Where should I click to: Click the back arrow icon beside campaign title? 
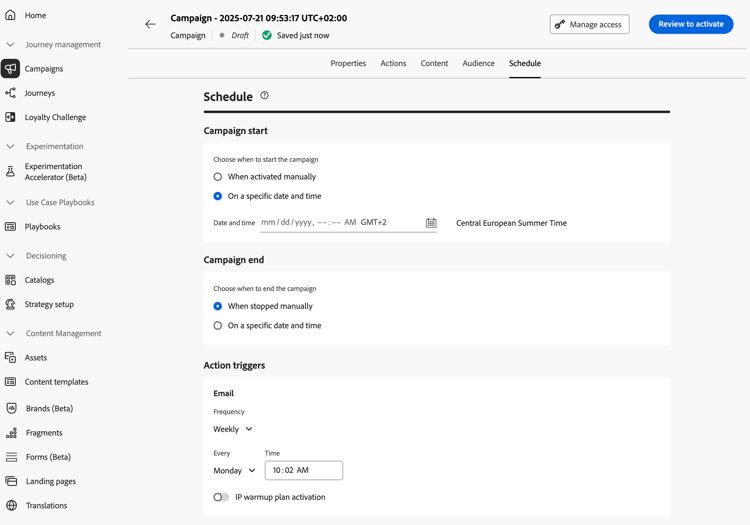pyautogui.click(x=150, y=24)
